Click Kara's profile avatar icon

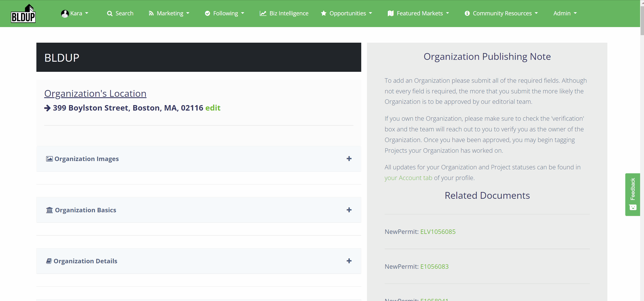(x=64, y=14)
